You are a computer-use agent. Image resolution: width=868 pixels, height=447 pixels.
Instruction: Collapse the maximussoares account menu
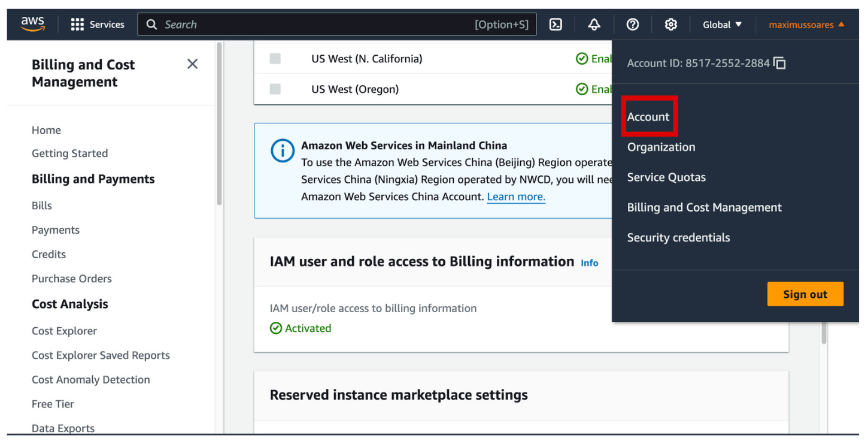coord(806,25)
